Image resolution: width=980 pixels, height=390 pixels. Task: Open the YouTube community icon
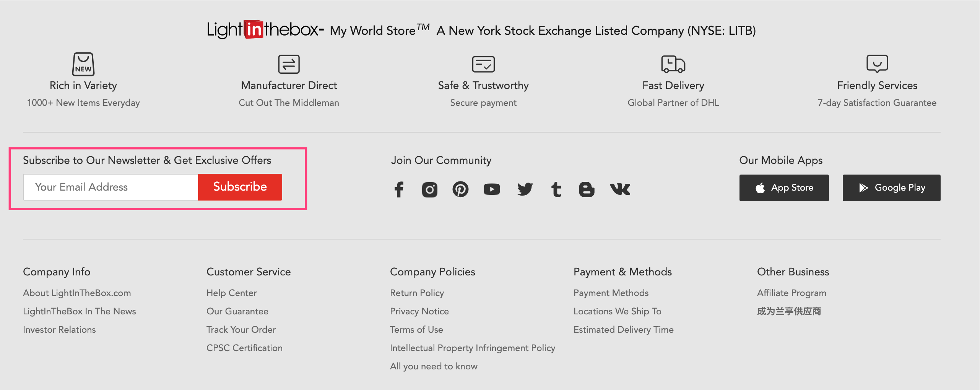coord(492,189)
